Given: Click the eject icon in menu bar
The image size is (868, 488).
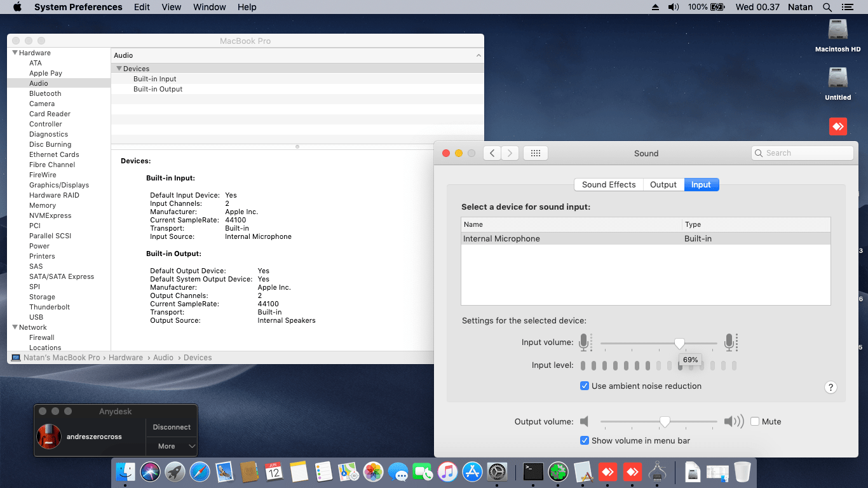Looking at the screenshot, I should tap(656, 7).
